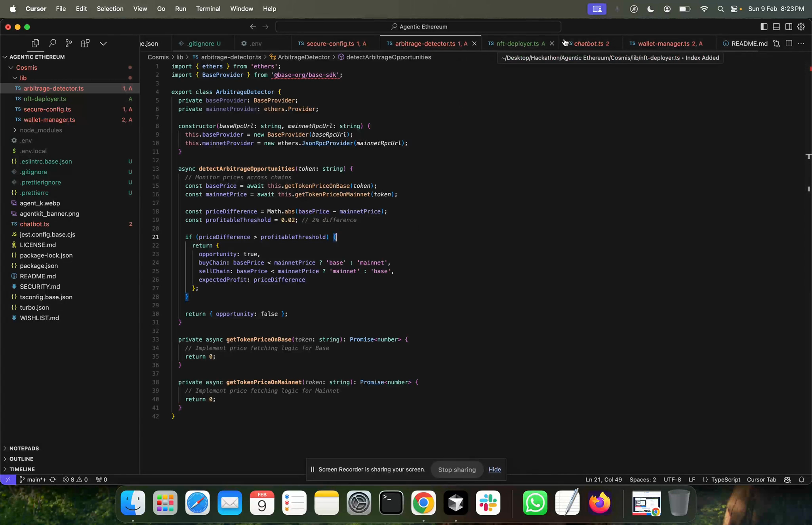The width and height of the screenshot is (812, 525).
Task: Click the main branch indicator
Action: tap(32, 479)
